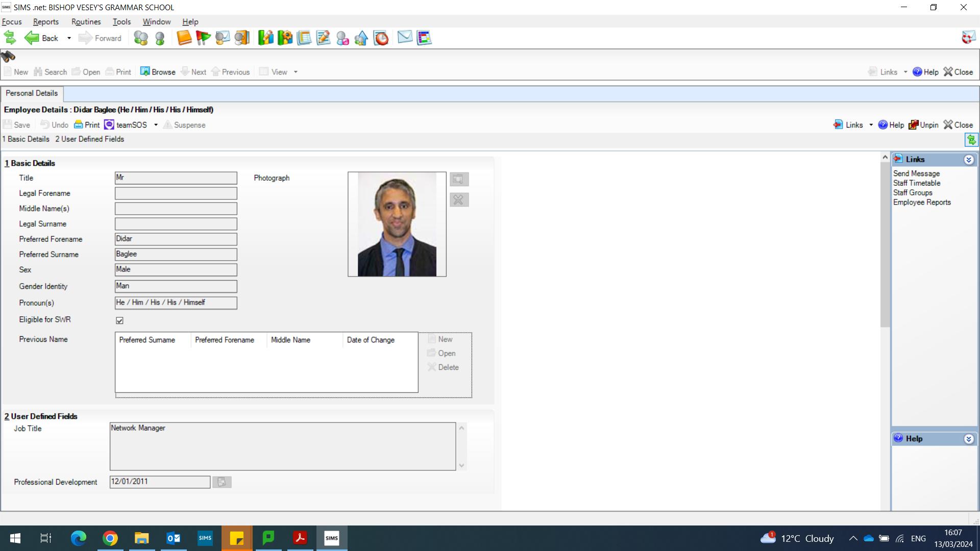Click the Unpin button
Image resolution: width=980 pixels, height=551 pixels.
[923, 125]
